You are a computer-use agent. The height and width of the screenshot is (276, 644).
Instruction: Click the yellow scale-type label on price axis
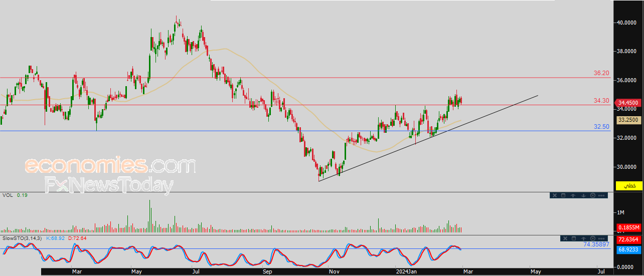coord(629,186)
